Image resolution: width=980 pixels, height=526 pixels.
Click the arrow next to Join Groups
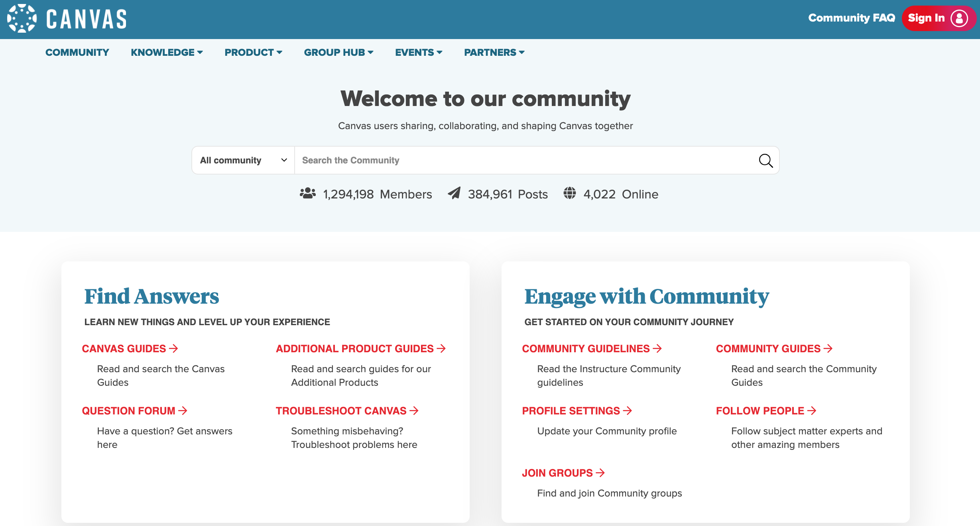[600, 473]
